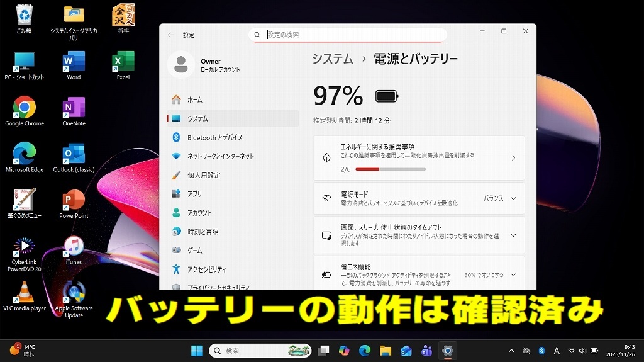The image size is (644, 362).
Task: Click the Settings back arrow
Action: click(170, 35)
